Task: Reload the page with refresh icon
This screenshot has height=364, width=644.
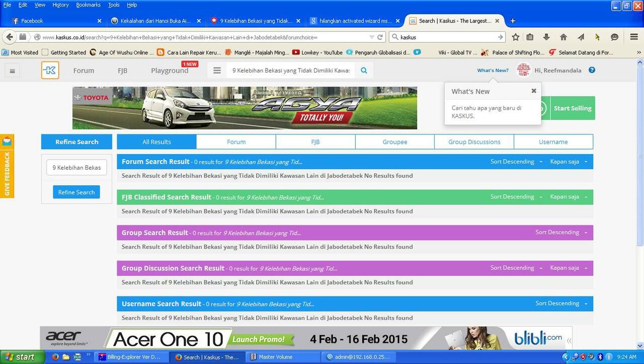Action: (x=380, y=37)
